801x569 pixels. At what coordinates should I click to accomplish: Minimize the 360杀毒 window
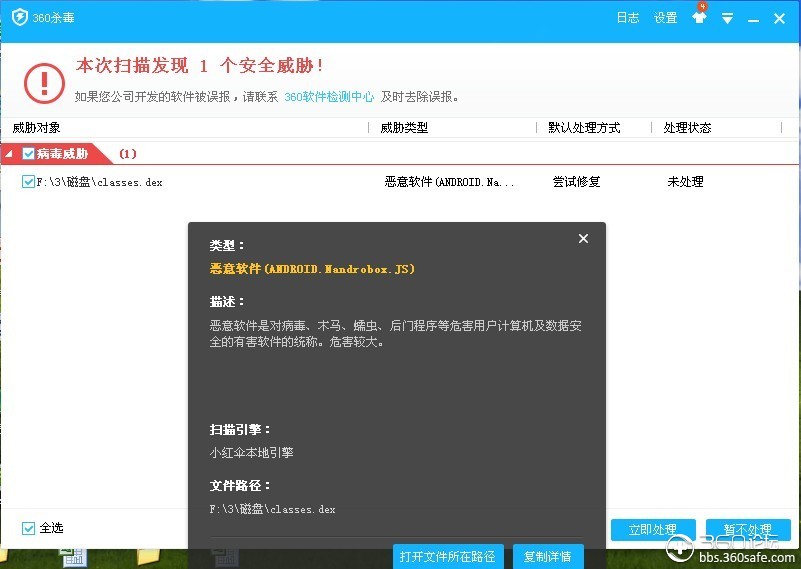coord(753,20)
